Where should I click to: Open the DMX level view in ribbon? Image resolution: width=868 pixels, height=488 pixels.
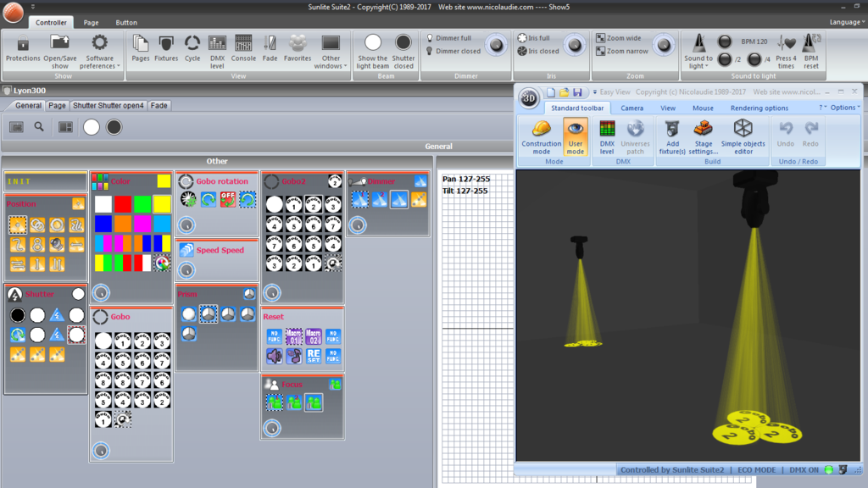217,51
